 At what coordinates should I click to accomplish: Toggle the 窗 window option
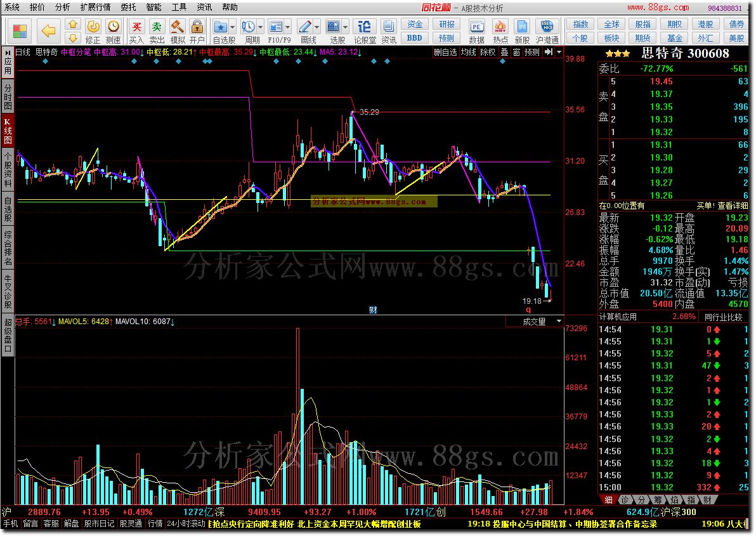516,52
